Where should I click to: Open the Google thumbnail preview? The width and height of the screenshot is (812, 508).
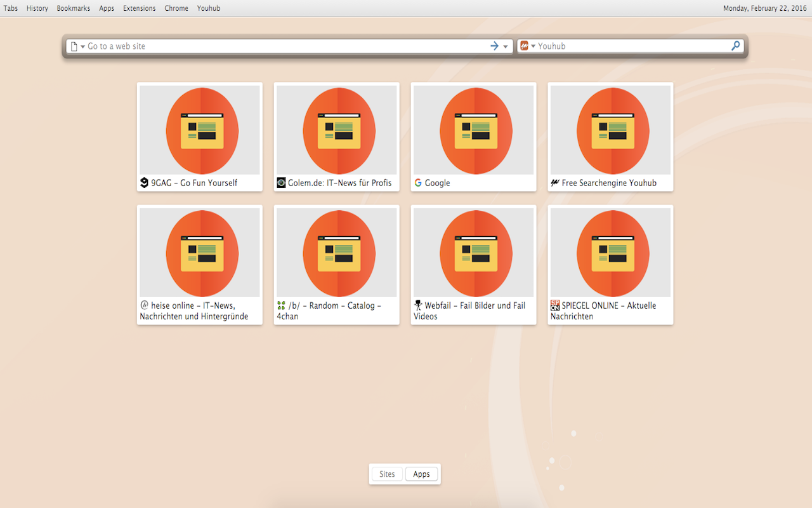point(474,130)
